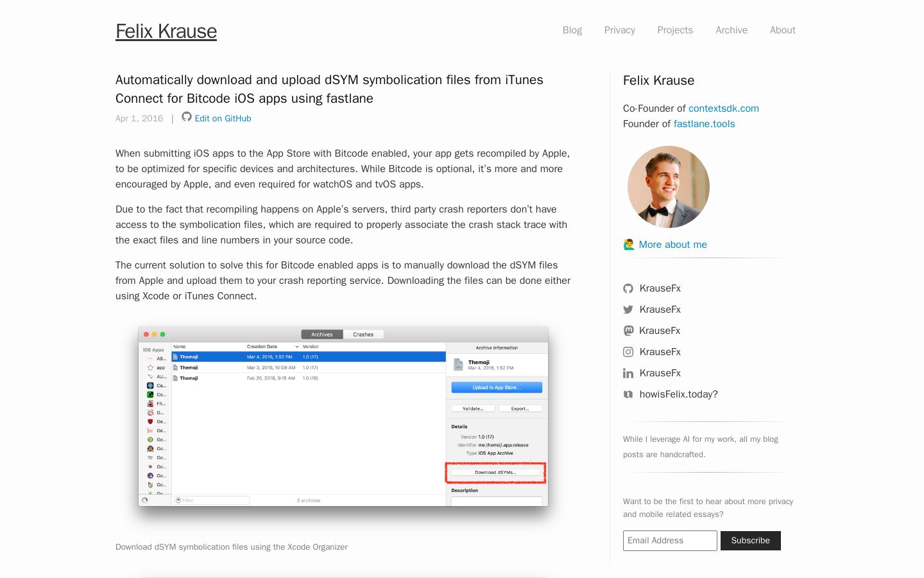The height and width of the screenshot is (578, 924).
Task: Click the text 'Want to be the first to hear'
Action: click(x=708, y=508)
